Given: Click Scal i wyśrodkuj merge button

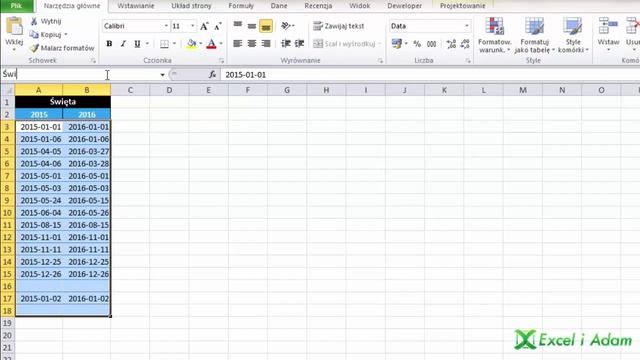Looking at the screenshot, I should pos(344,43).
